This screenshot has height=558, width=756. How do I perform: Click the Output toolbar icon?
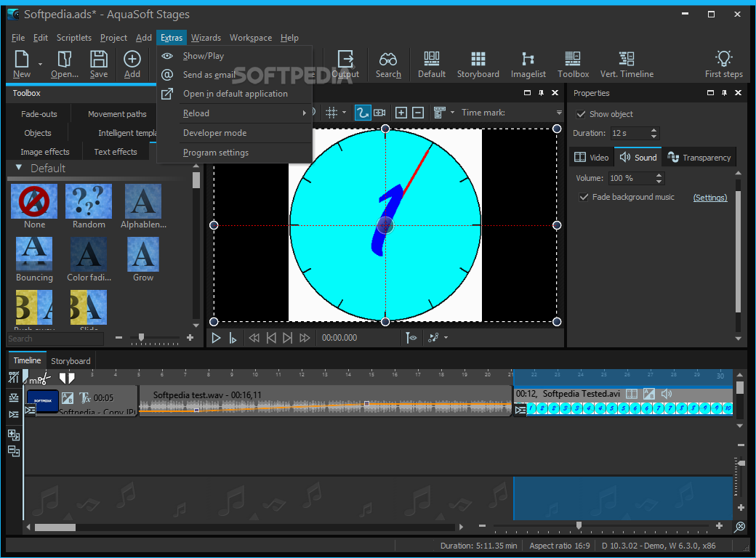tap(346, 60)
